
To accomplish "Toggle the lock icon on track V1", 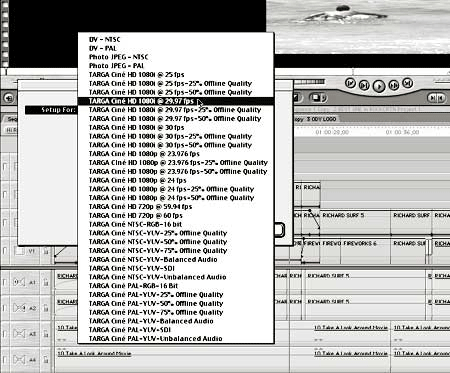I will pos(46,251).
